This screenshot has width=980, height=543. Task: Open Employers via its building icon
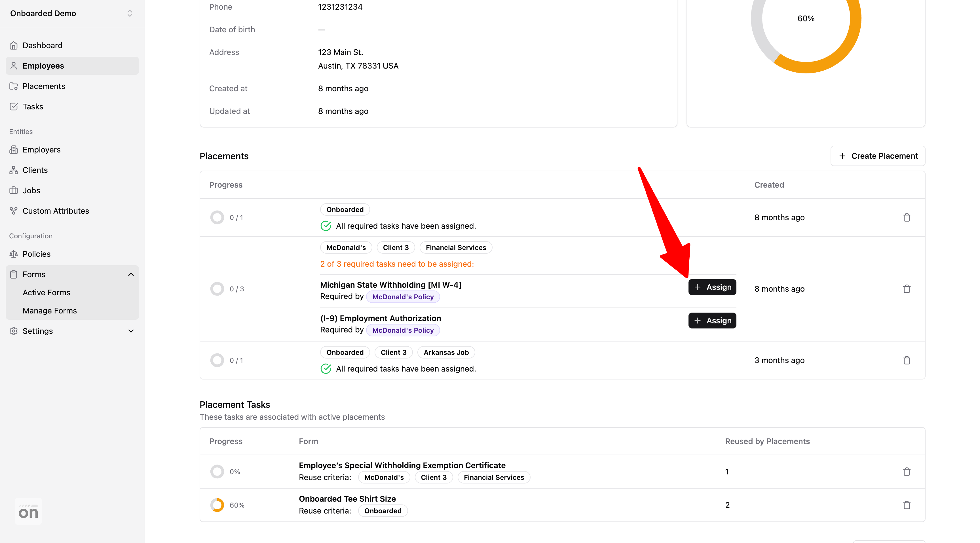pos(14,149)
